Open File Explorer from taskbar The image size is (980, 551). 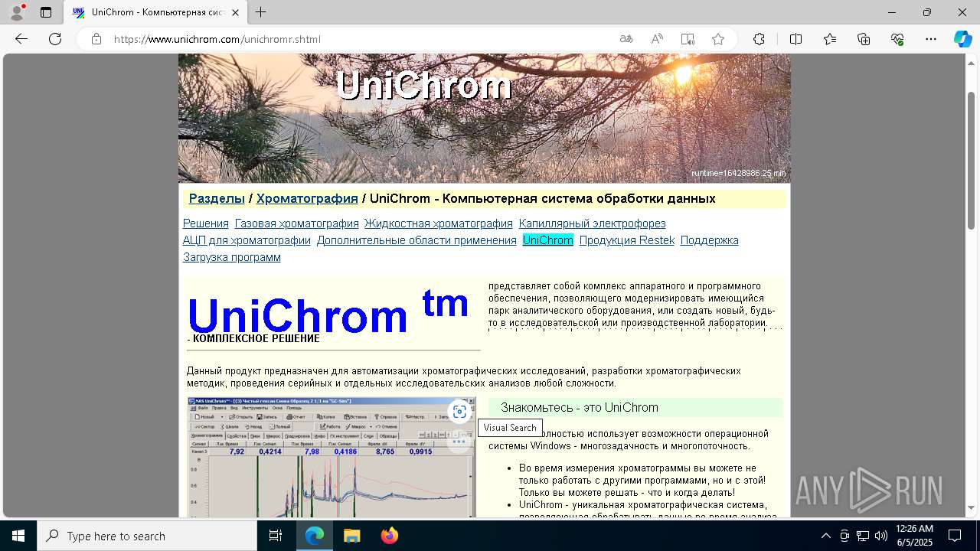pos(352,536)
